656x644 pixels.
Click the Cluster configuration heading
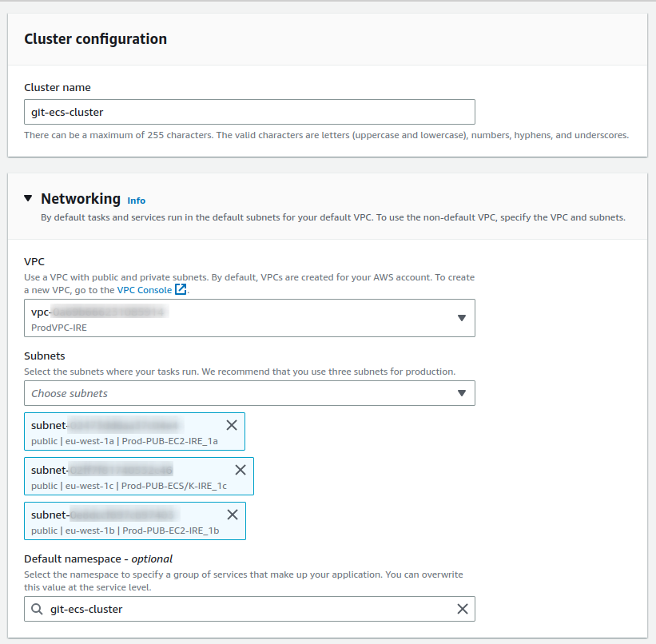(x=95, y=39)
